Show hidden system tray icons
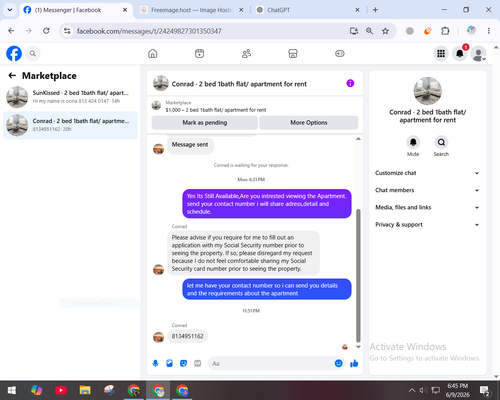This screenshot has width=500, height=400. point(412,390)
